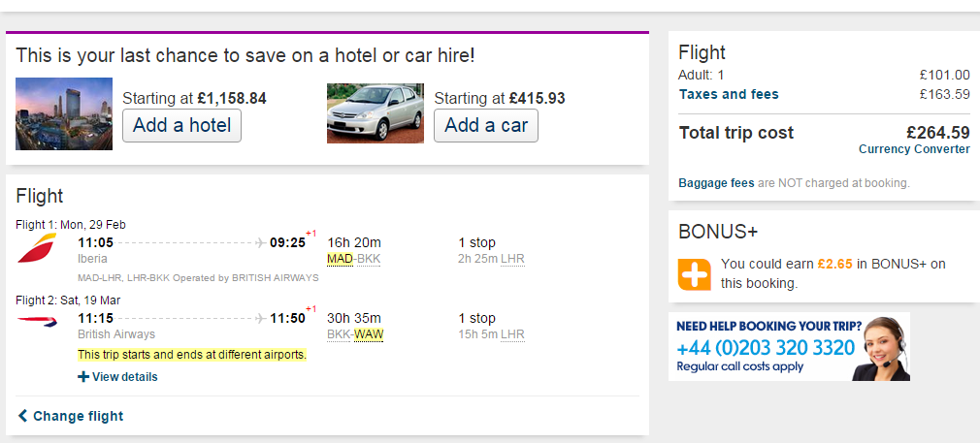Screen dimensions: 980x443
Task: Click the orange BONUS+ plus icon
Action: 695,274
